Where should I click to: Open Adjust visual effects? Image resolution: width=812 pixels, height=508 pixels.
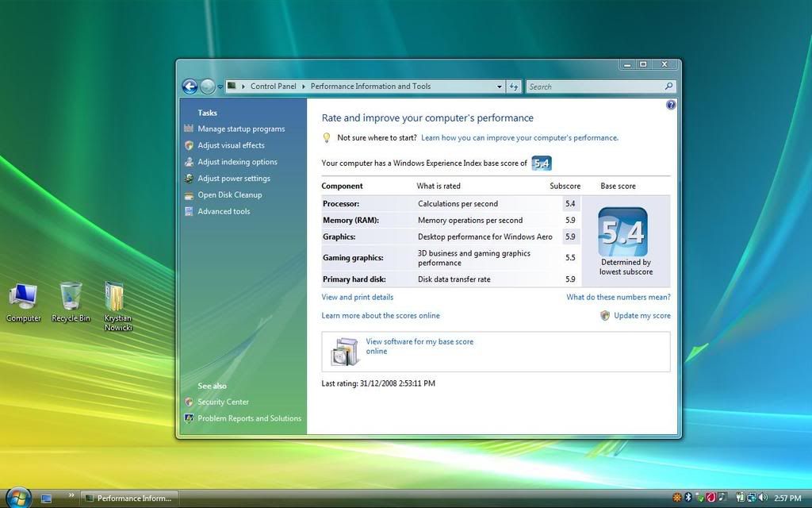231,145
